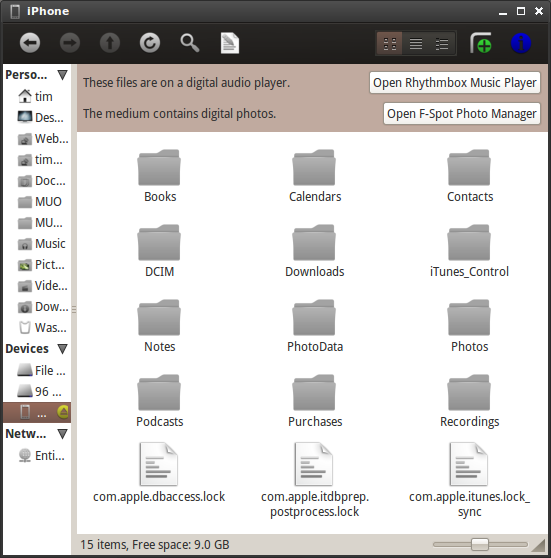The image size is (551, 558).
Task: Open the search magnifier tool
Action: pos(190,43)
